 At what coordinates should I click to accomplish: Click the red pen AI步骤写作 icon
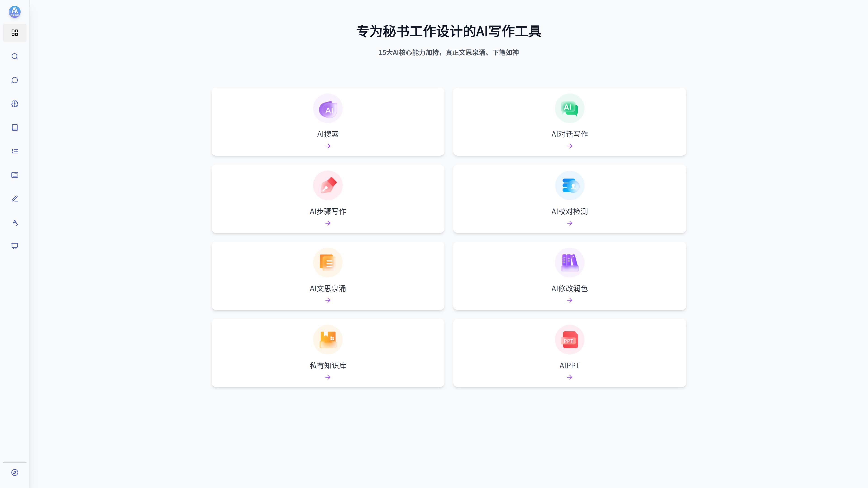(328, 185)
